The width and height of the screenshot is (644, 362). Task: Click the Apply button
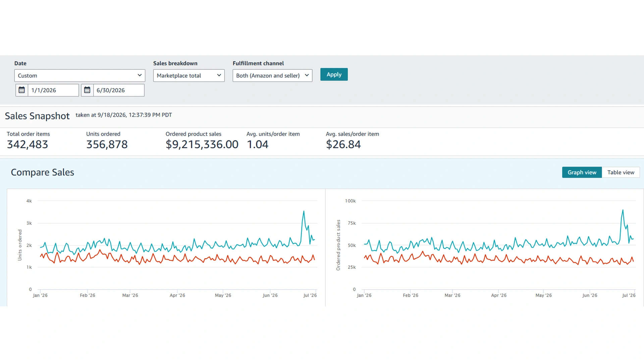point(334,74)
